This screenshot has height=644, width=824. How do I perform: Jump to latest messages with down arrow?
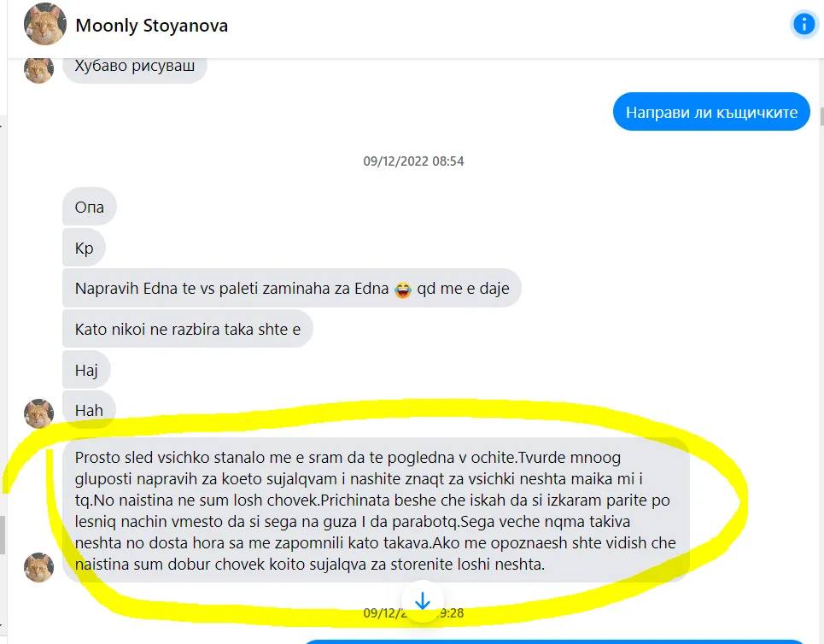tap(423, 601)
